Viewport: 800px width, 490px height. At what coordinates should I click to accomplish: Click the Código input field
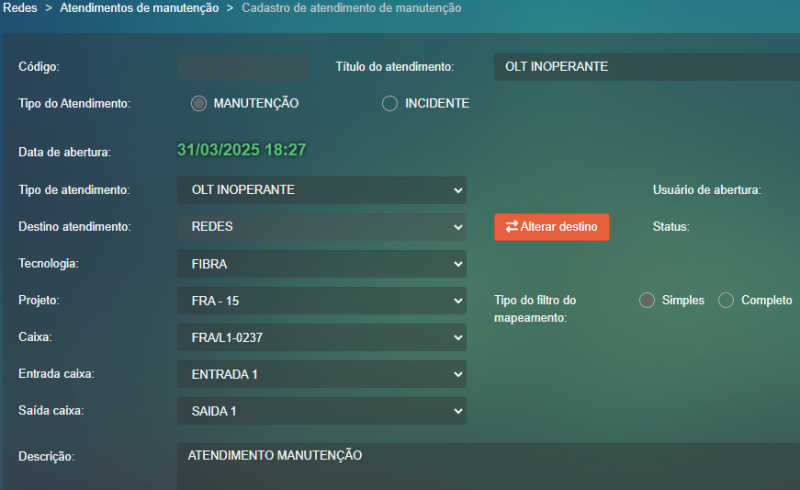pos(242,67)
